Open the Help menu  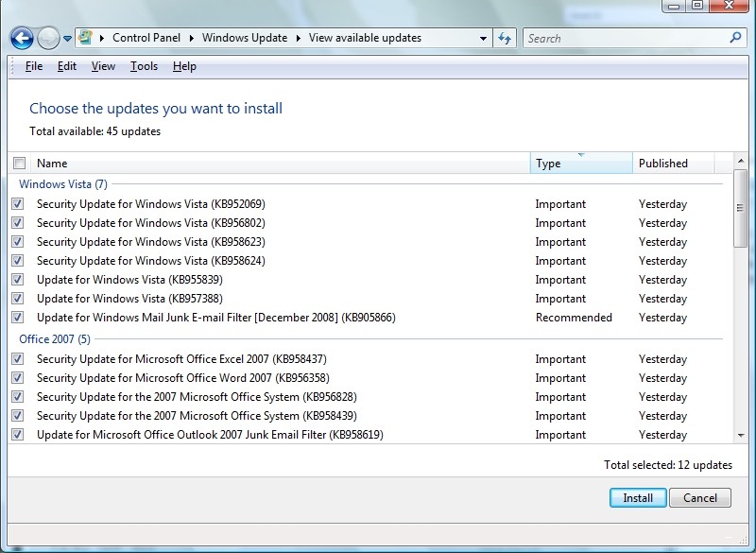184,66
